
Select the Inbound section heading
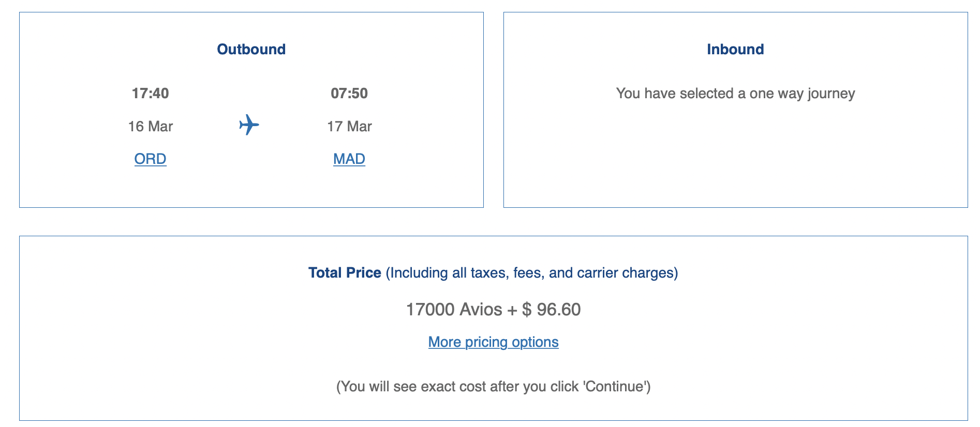coord(735,49)
